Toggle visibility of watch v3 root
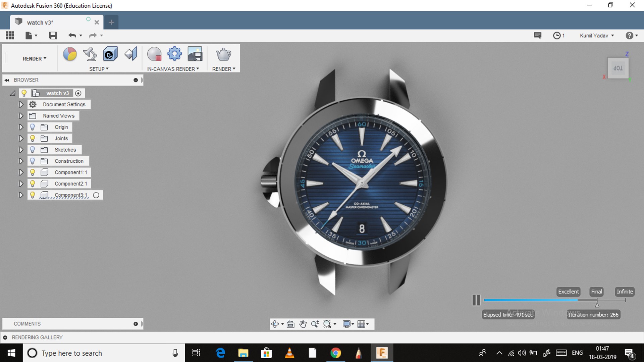Viewport: 644px width, 362px height. (24, 93)
